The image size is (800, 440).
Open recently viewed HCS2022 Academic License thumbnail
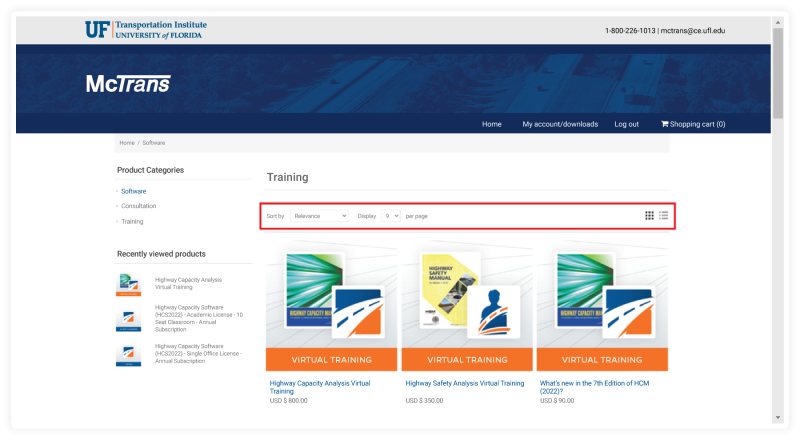click(x=129, y=318)
